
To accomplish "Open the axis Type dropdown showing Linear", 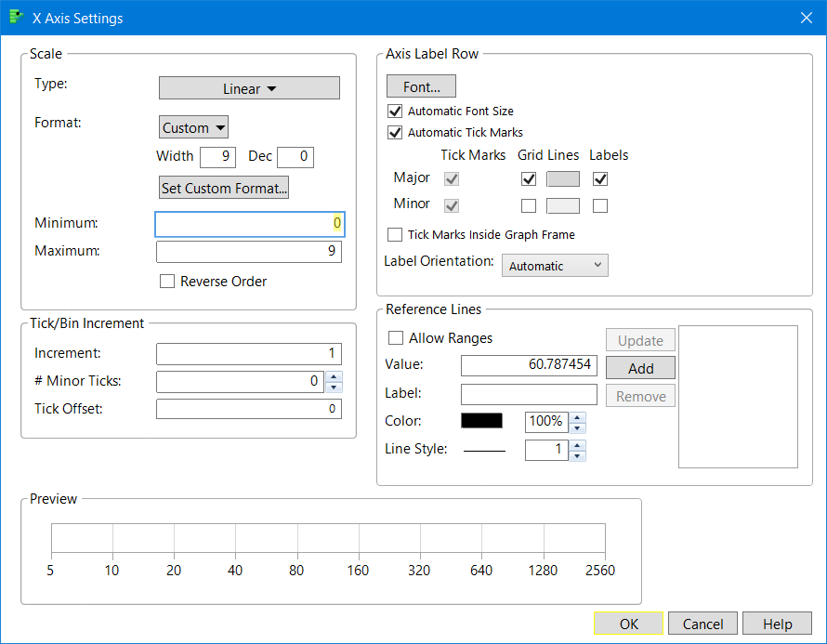I will pyautogui.click(x=248, y=87).
